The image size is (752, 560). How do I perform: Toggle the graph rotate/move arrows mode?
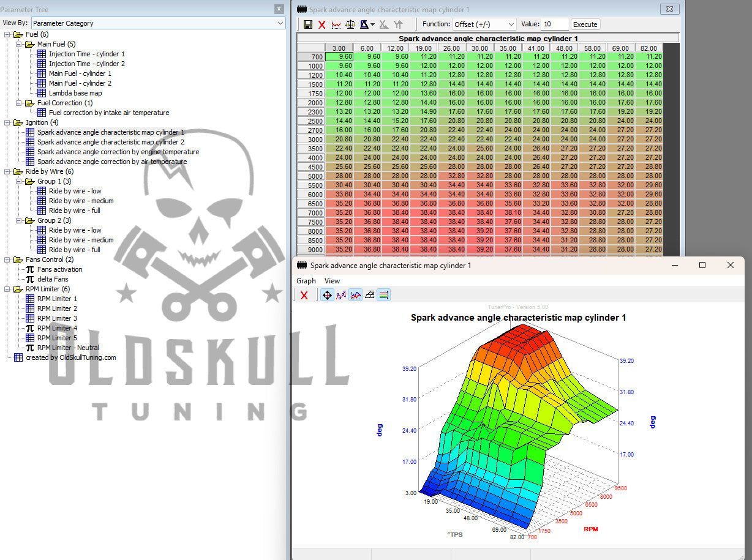pyautogui.click(x=327, y=295)
